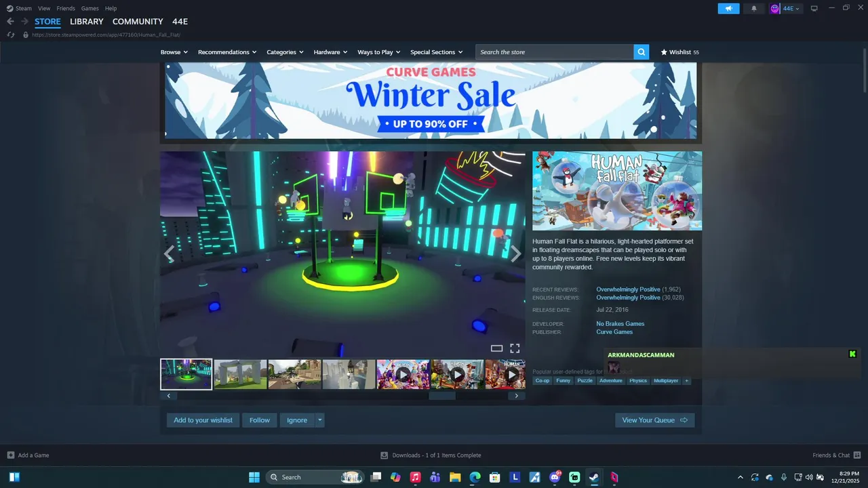Image resolution: width=868 pixels, height=488 pixels.
Task: Open the Curve Games Winter Sale banner
Action: [431, 100]
